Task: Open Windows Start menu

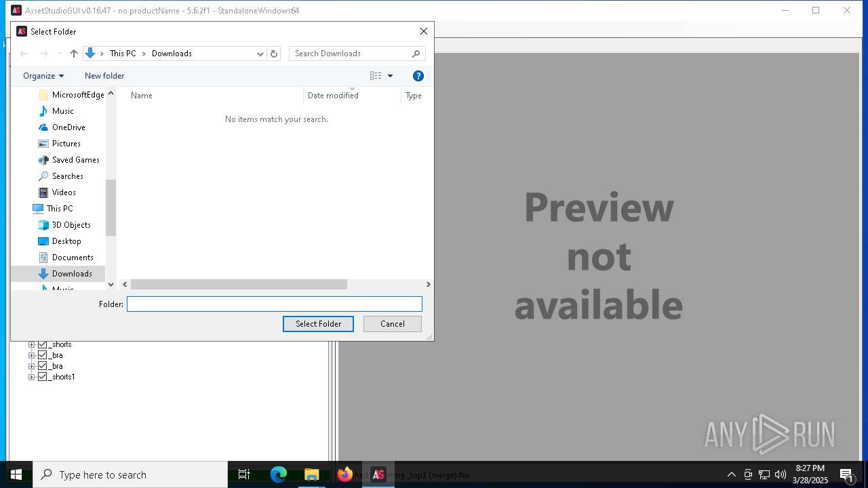Action: coord(16,474)
